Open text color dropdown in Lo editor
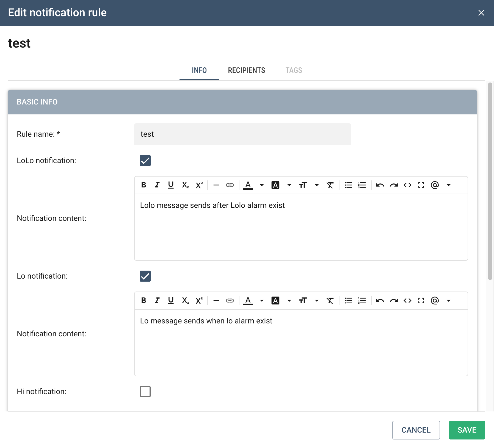 [262, 301]
